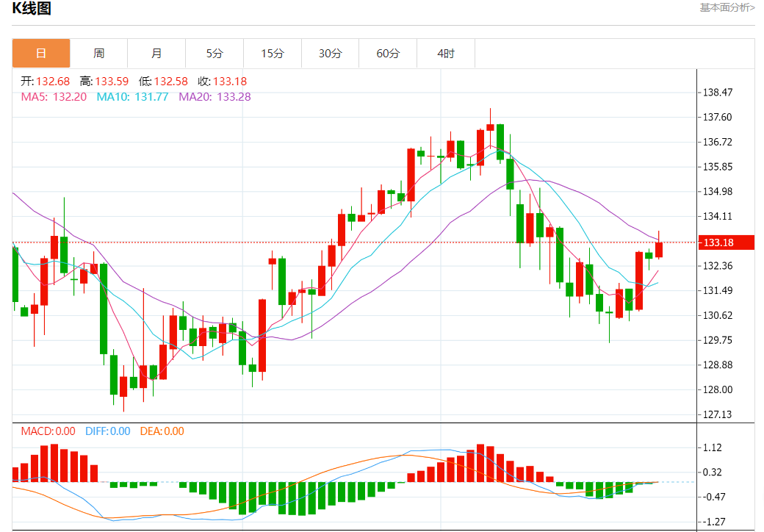The width and height of the screenshot is (764, 532).
Task: Click the MA20: 133.28 legend label
Action: tap(215, 96)
